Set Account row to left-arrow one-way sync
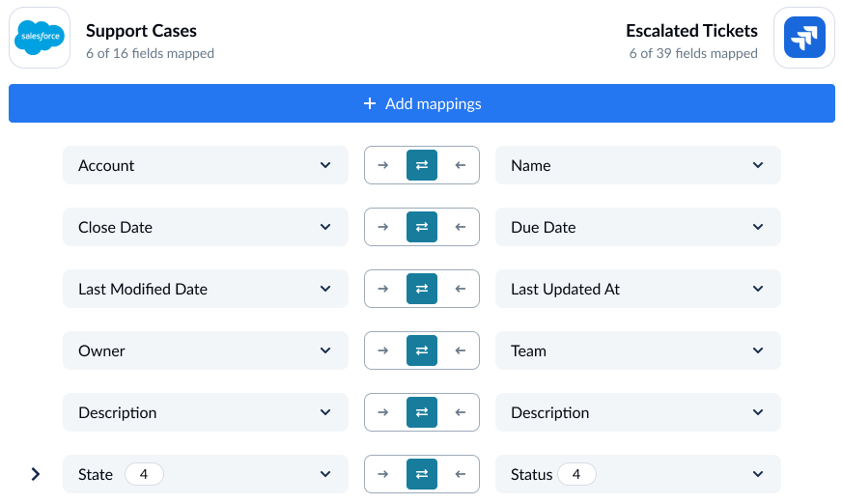The image size is (842, 504). point(461,165)
